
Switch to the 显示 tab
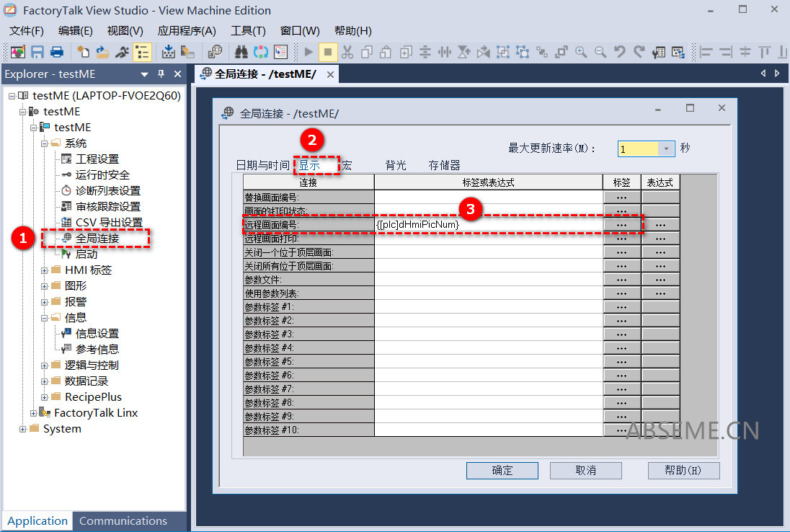tap(310, 165)
